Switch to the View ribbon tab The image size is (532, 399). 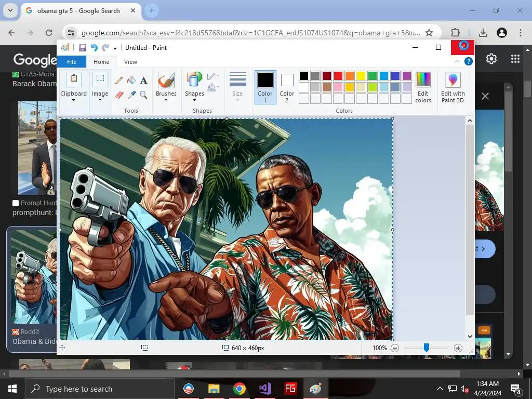pyautogui.click(x=130, y=62)
